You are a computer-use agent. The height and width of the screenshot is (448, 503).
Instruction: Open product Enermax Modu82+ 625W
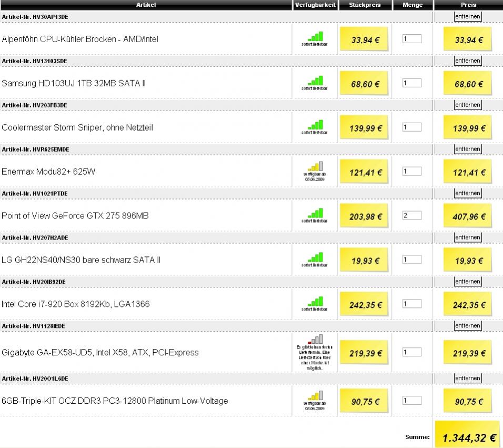[48, 172]
